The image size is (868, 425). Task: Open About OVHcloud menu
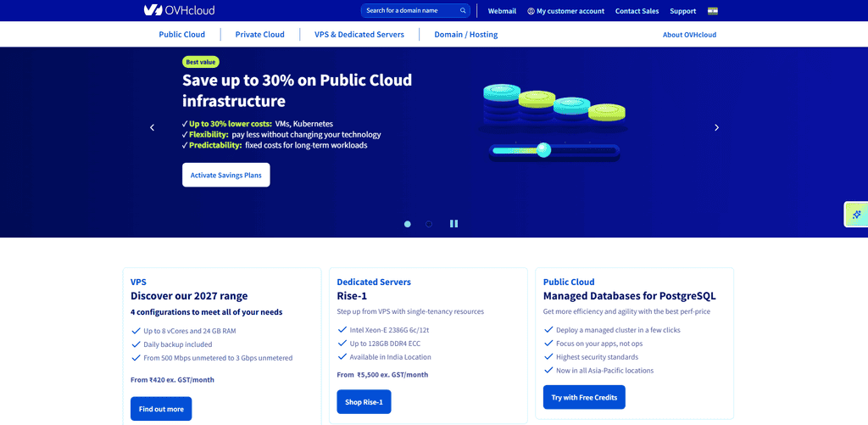pos(689,34)
